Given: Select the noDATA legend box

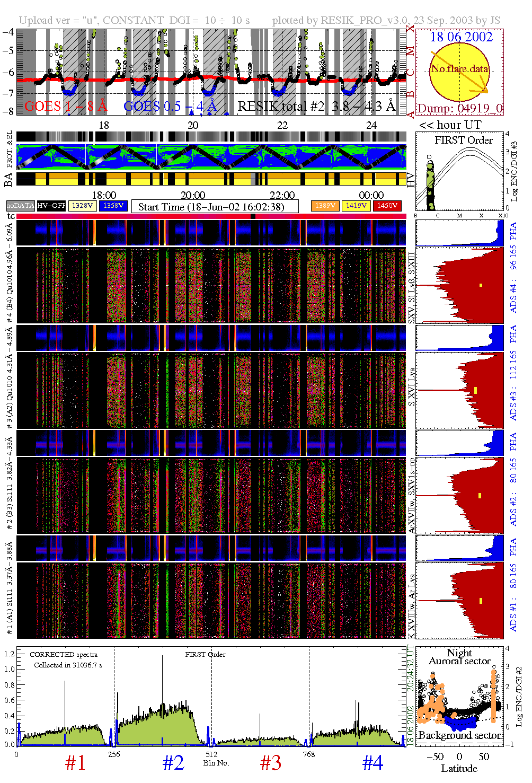Looking at the screenshot, I should [x=20, y=206].
